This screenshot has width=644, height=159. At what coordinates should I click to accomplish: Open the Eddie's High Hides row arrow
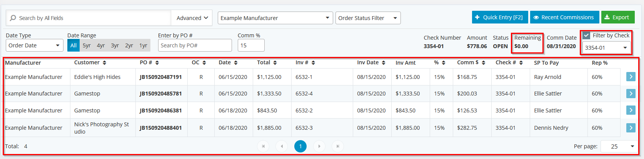631,77
